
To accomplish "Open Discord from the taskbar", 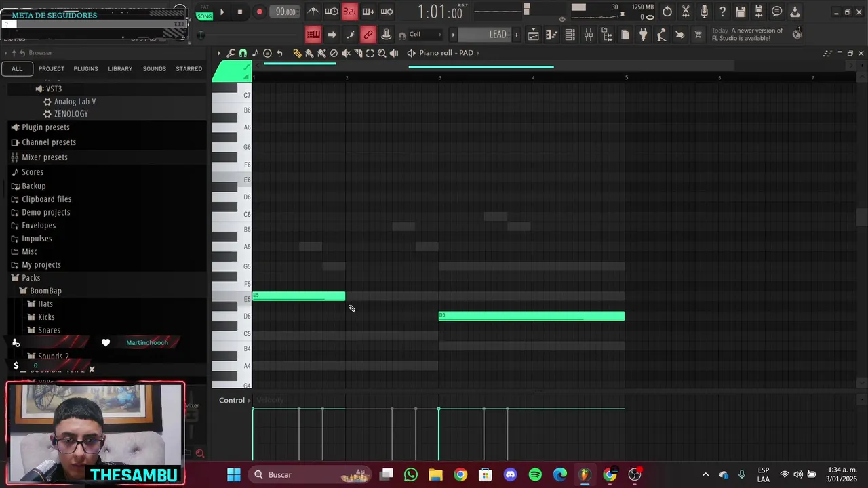I will point(510,474).
